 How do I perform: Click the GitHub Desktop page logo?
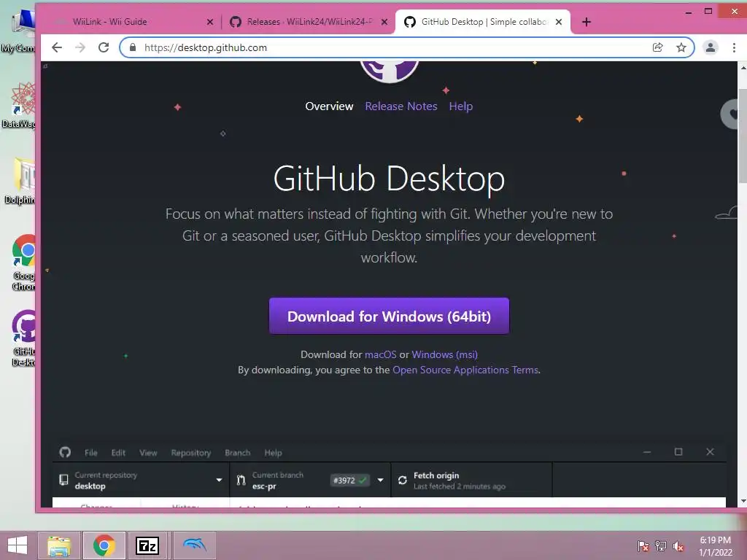coord(390,71)
